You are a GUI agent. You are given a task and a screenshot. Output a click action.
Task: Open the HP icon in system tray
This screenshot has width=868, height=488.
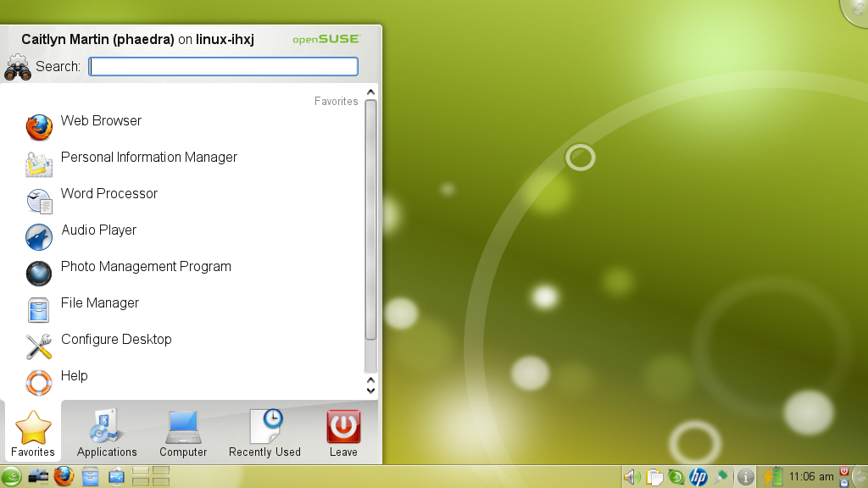698,477
